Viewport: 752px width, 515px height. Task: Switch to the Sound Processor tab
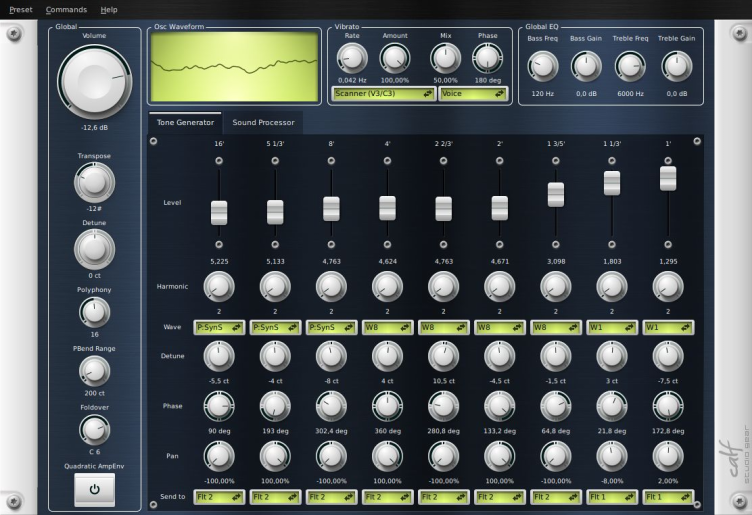tap(263, 123)
